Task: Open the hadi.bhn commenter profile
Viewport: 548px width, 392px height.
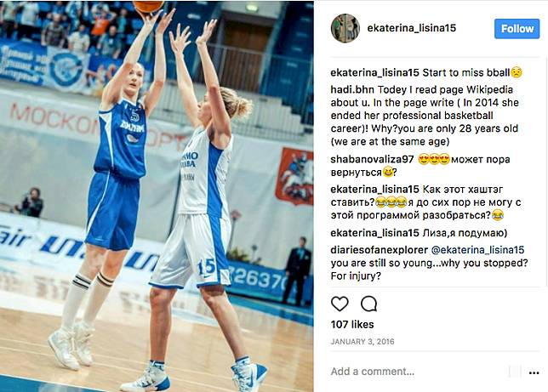Action: (x=352, y=89)
